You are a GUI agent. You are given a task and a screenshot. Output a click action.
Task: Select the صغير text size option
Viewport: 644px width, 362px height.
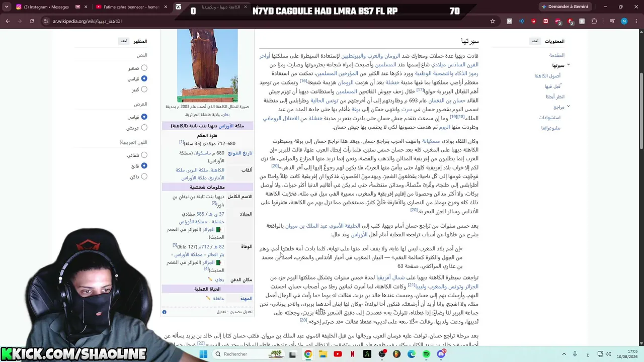[144, 68]
